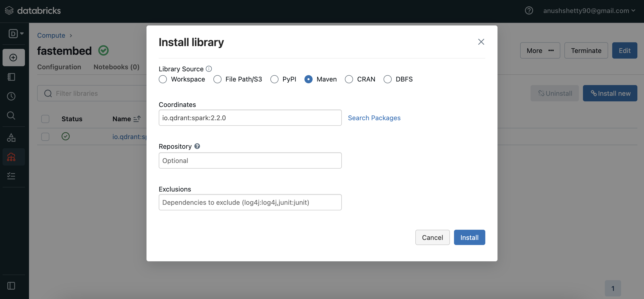Open the Notebooks (0) tab

116,67
